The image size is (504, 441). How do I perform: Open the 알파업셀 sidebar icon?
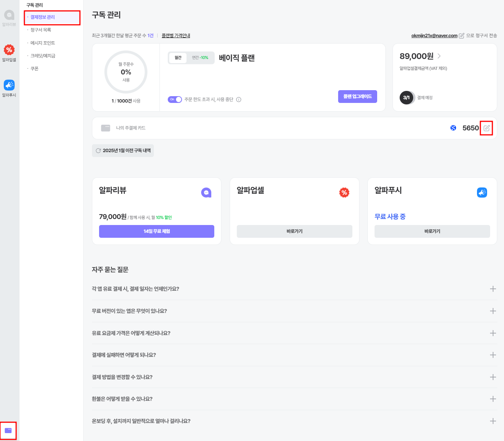coord(9,53)
